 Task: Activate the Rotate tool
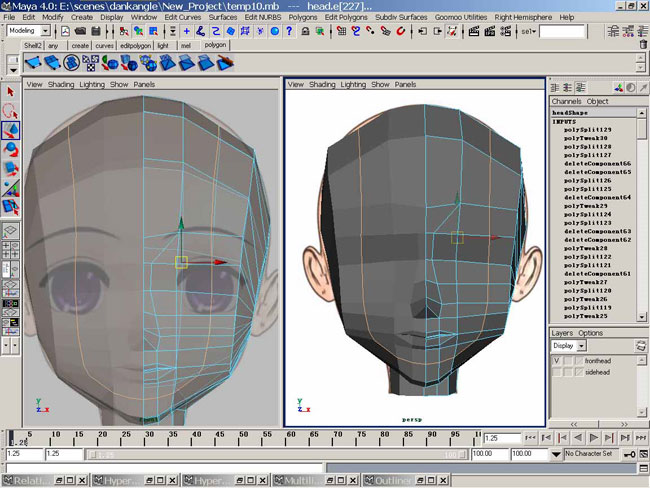coord(10,149)
